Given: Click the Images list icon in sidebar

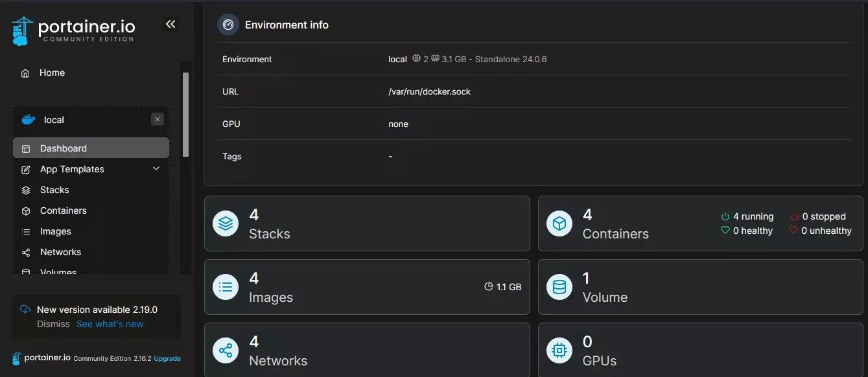Looking at the screenshot, I should pyautogui.click(x=26, y=232).
